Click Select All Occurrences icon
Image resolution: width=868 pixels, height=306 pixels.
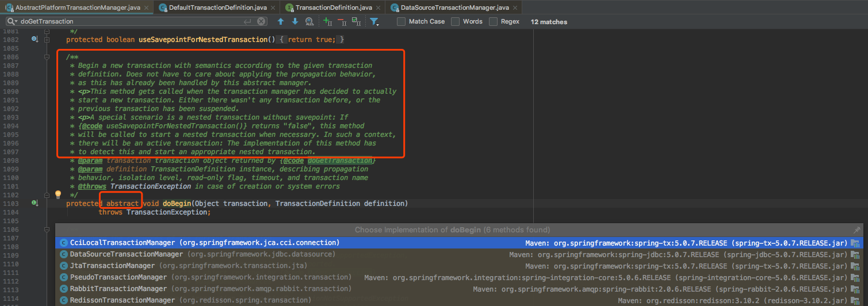pyautogui.click(x=356, y=21)
